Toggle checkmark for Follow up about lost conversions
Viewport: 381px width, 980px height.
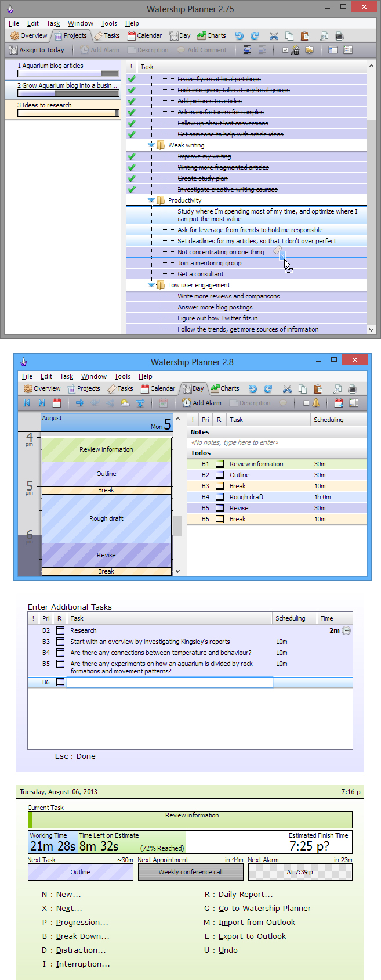132,123
